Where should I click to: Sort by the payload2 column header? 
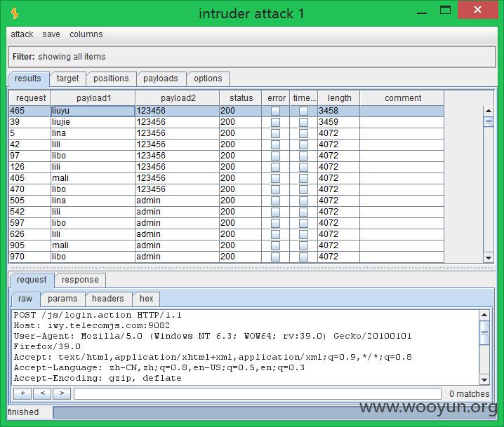[178, 98]
